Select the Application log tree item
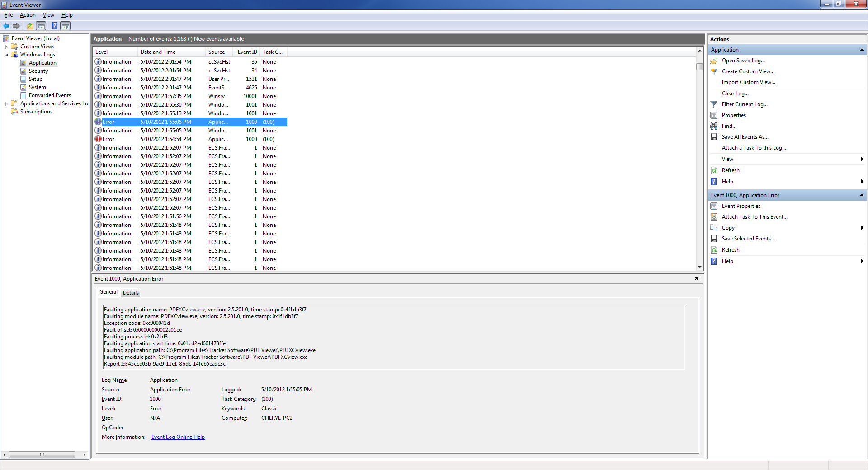Viewport: 868px width, 470px height. [x=42, y=63]
